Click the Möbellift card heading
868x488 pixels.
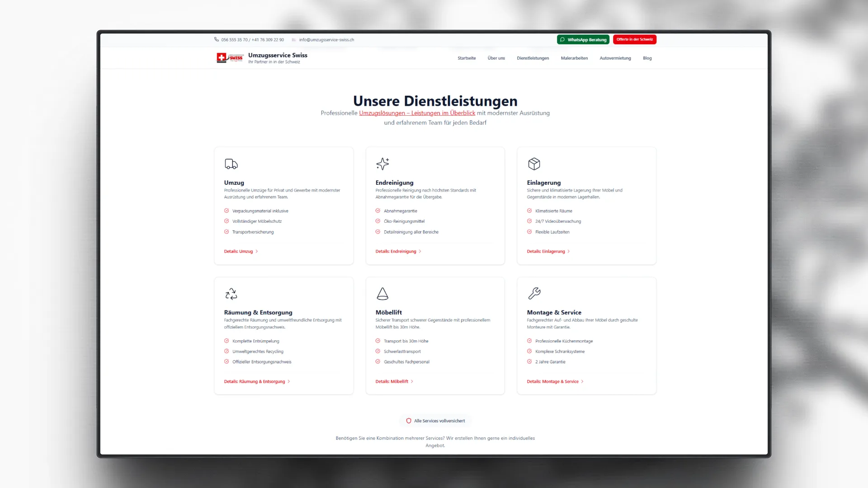[x=389, y=312]
